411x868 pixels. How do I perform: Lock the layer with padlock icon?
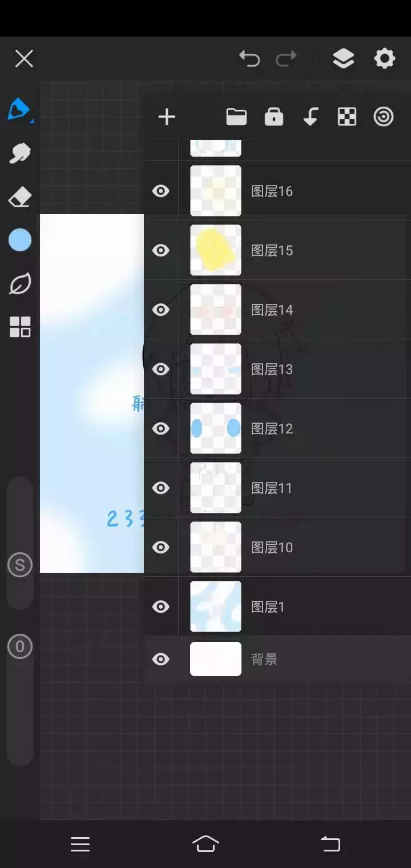(274, 116)
